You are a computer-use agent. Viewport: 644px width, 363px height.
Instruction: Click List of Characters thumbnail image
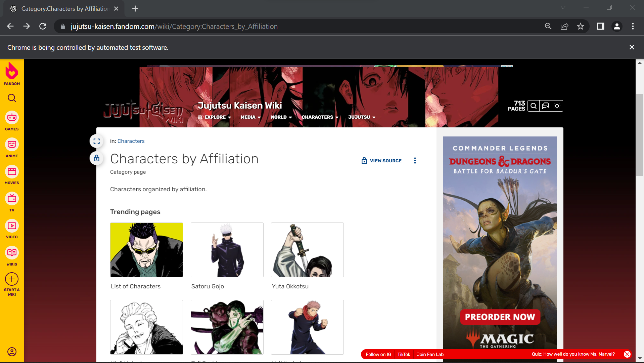[x=146, y=250]
